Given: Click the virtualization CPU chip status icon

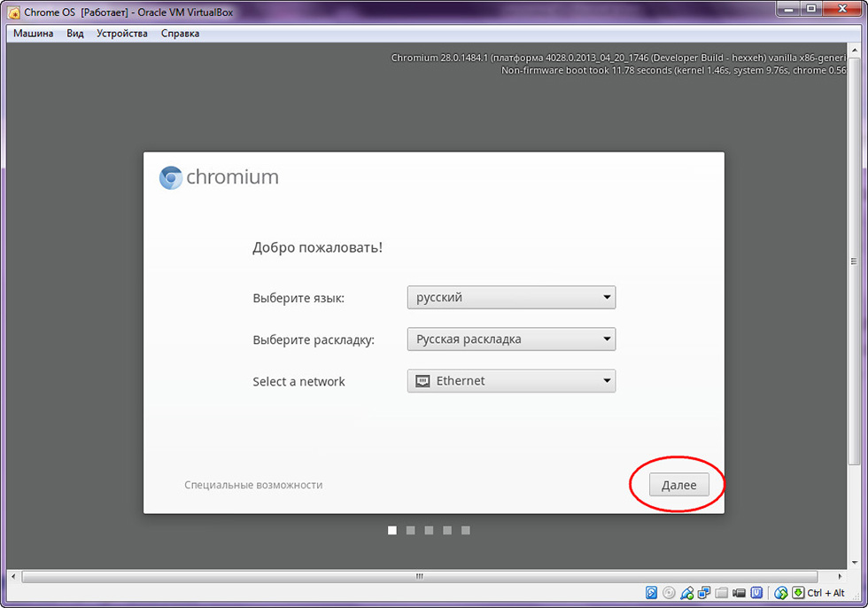Looking at the screenshot, I should (756, 593).
